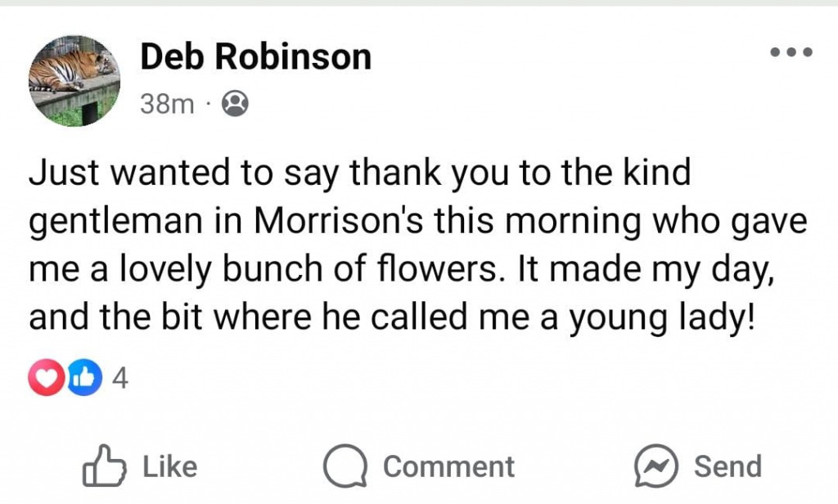
Task: Open the three-dot post options menu
Action: 791,53
